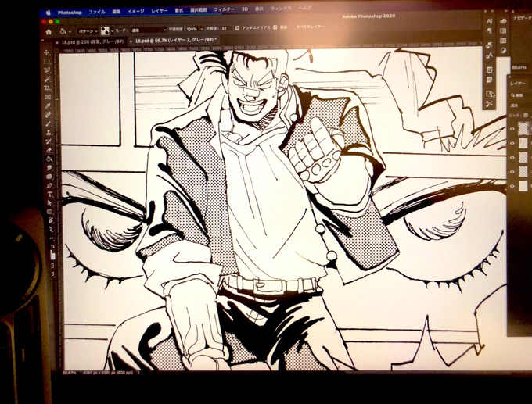Open the pattern picker arrow
532x404 pixels.
(113, 30)
